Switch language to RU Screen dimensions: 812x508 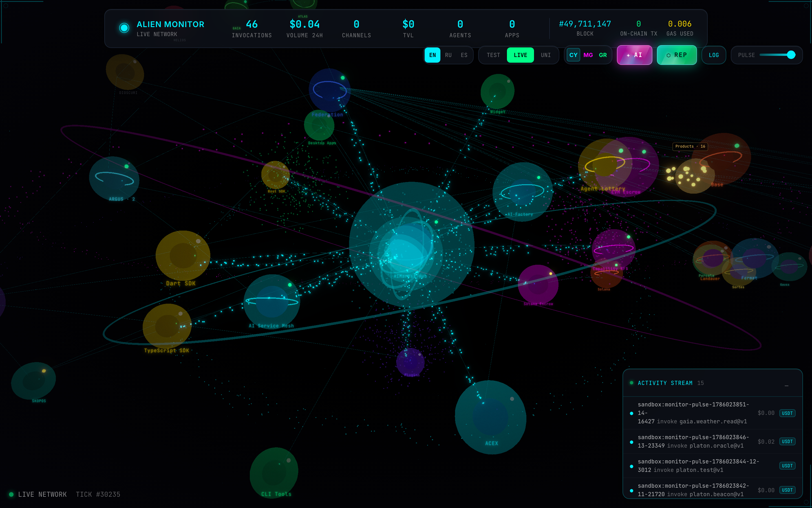tap(448, 55)
